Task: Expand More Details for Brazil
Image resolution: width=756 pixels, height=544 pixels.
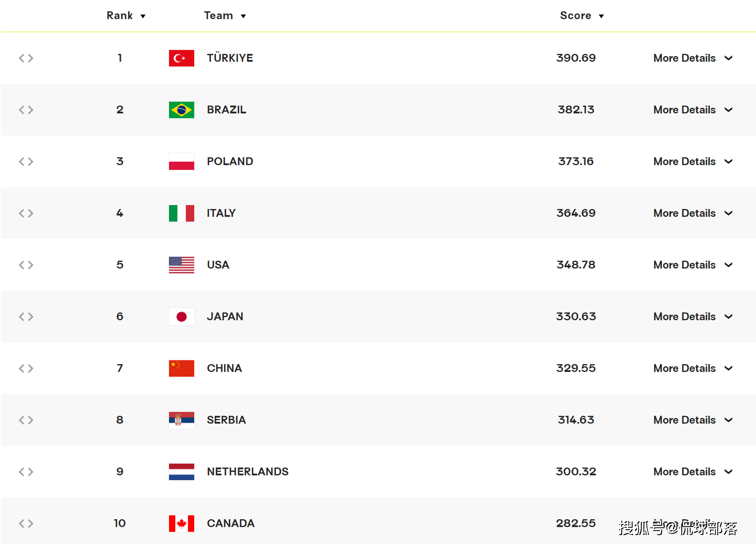Action: (693, 110)
